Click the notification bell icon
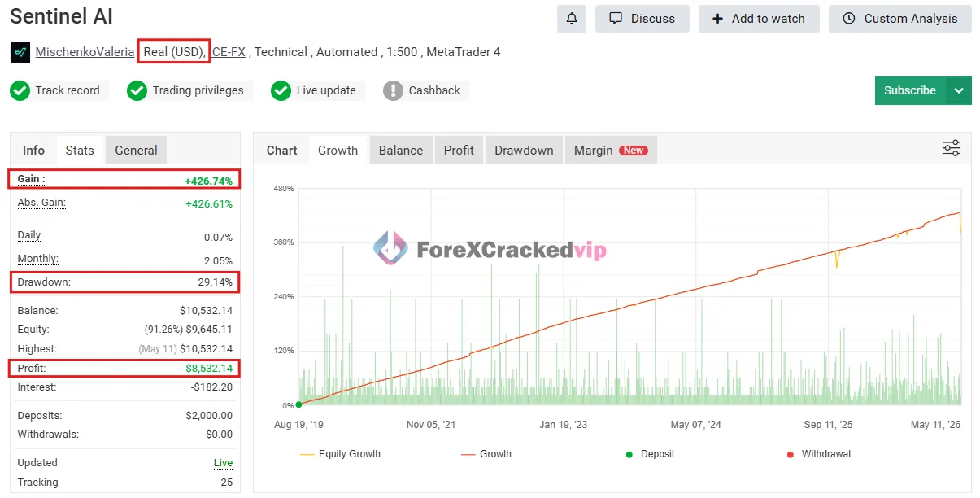The image size is (980, 498). click(x=572, y=19)
